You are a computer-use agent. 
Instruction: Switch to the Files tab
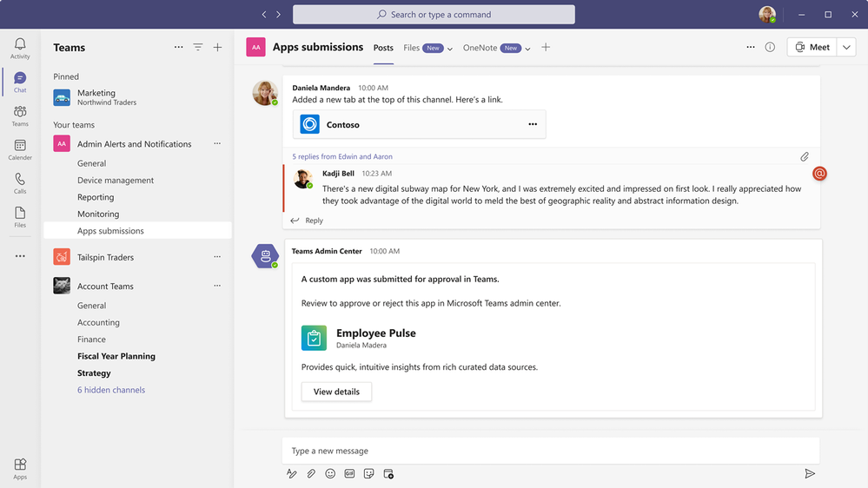[x=411, y=48]
